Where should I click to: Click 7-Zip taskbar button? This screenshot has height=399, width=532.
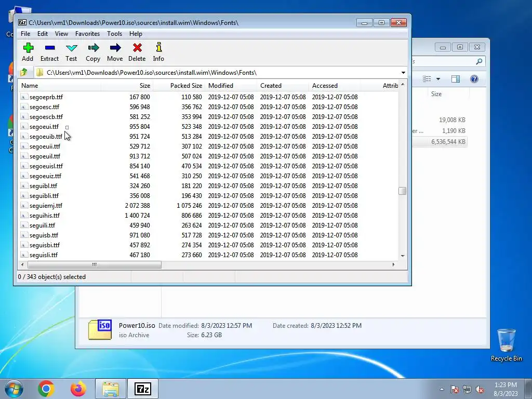click(x=143, y=389)
